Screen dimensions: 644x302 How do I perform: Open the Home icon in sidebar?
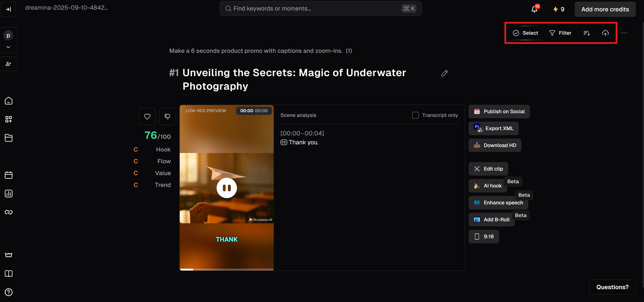tap(8, 101)
